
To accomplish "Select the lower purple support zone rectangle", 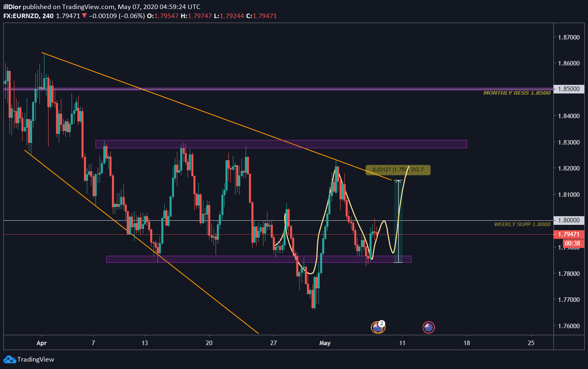I will (x=258, y=259).
